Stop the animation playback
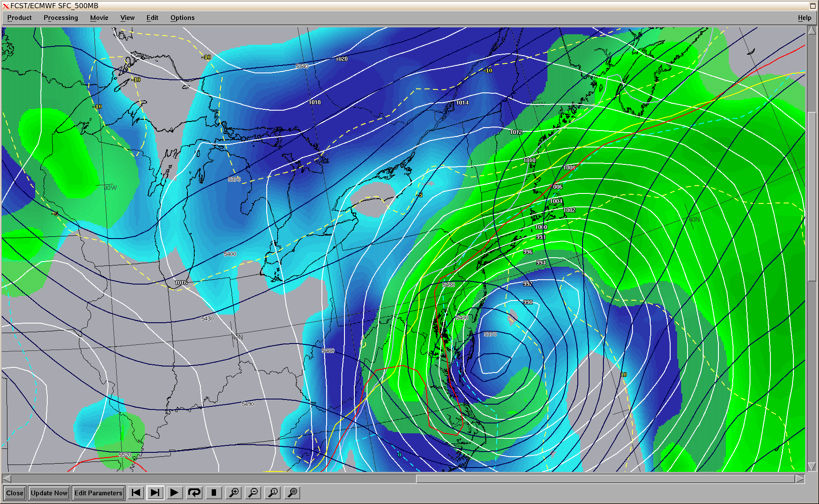819x504 pixels. click(213, 493)
